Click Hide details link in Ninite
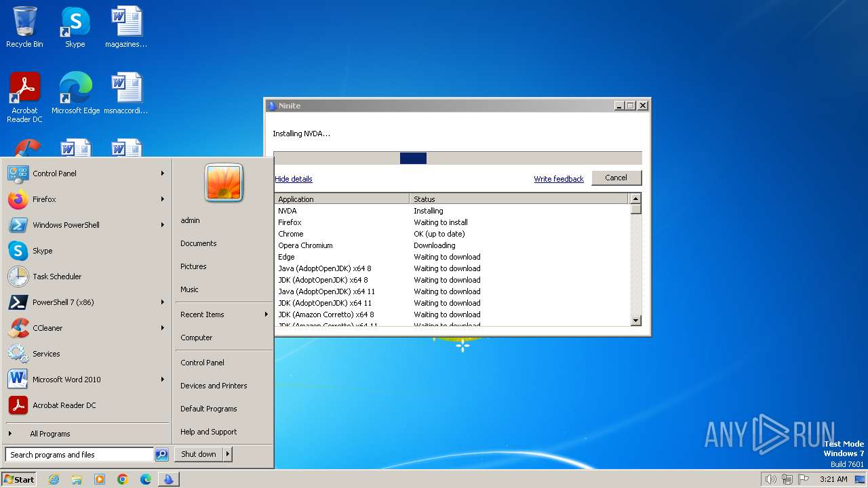Screen dimensions: 868x488 click(294, 179)
